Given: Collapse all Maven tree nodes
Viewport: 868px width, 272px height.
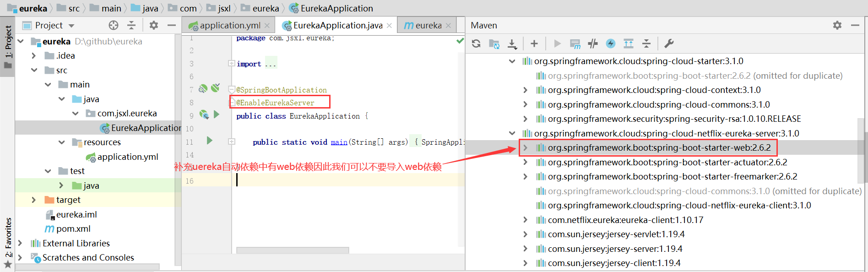Looking at the screenshot, I should pyautogui.click(x=646, y=44).
